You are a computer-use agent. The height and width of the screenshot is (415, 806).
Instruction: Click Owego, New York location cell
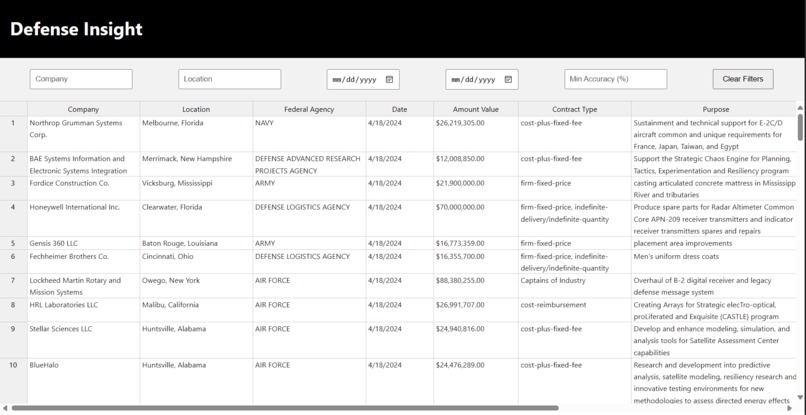[x=196, y=286]
